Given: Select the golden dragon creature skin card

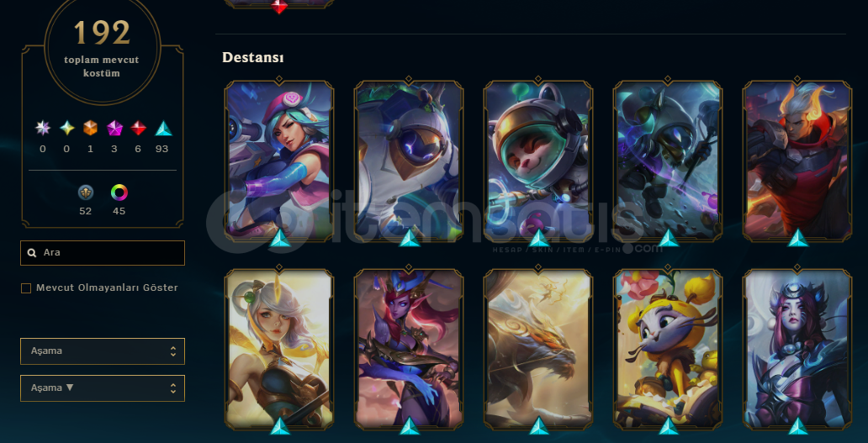Looking at the screenshot, I should (x=538, y=350).
